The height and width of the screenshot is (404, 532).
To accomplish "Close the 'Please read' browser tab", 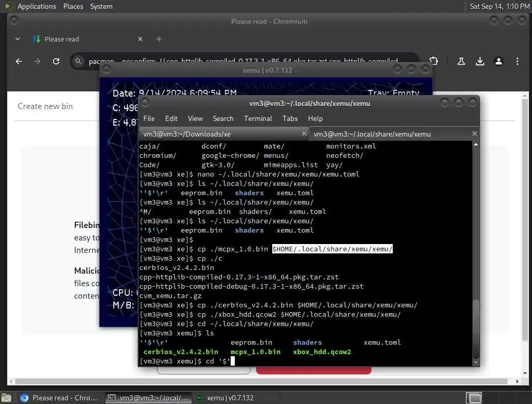I will point(140,39).
